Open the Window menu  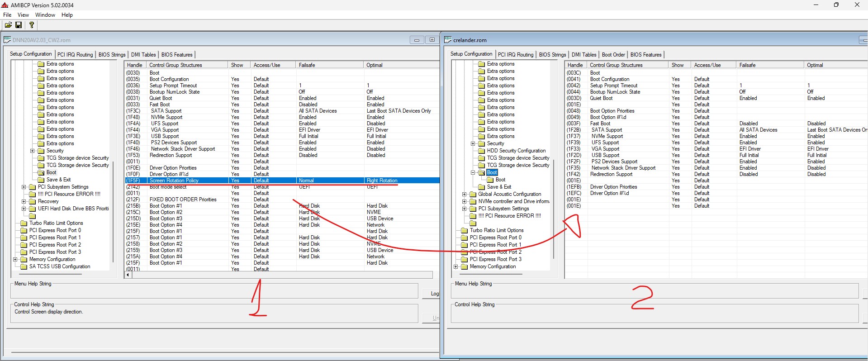45,15
